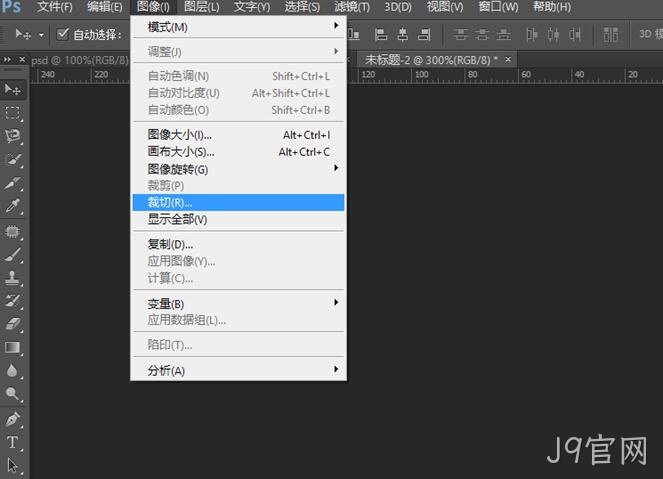Viewport: 663px width, 479px height.
Task: Expand the 分析(A) submenu arrow
Action: tap(336, 369)
